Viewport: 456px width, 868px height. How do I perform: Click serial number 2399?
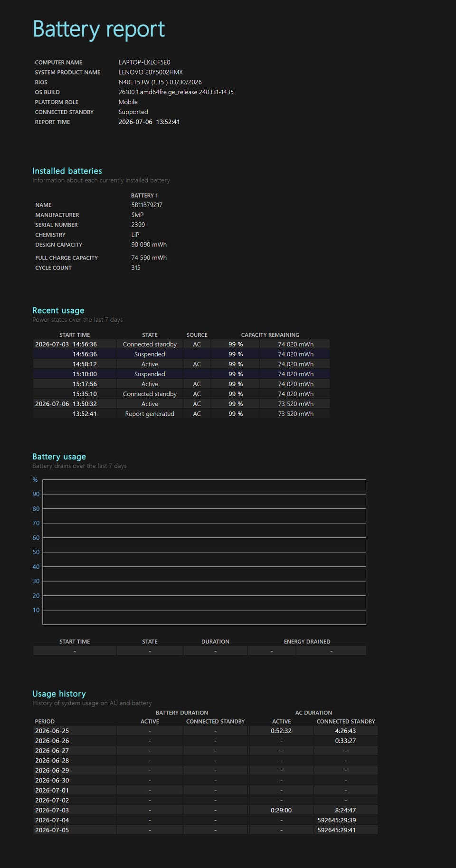pos(138,225)
